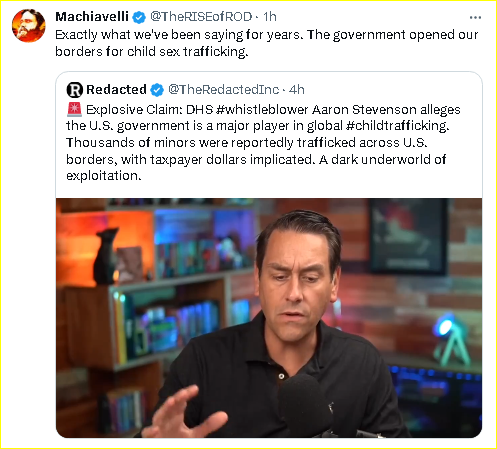Click the main tweet text about borders

(x=267, y=43)
